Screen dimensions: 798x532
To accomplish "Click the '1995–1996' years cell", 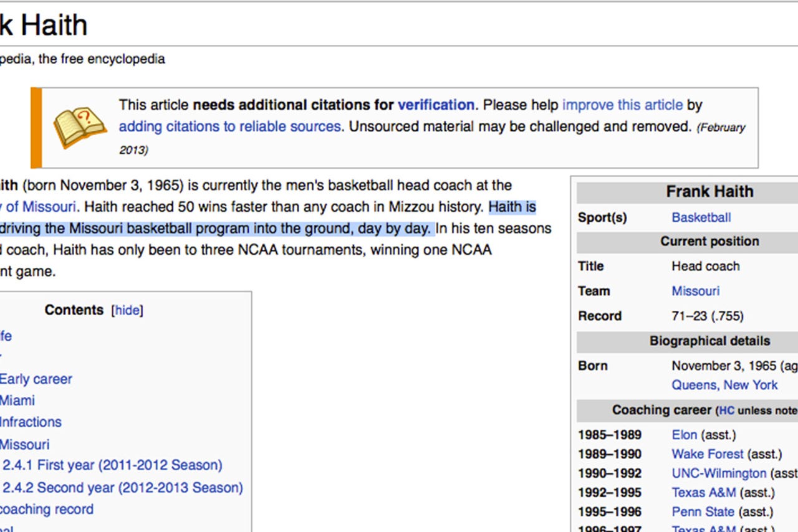I will click(x=610, y=512).
